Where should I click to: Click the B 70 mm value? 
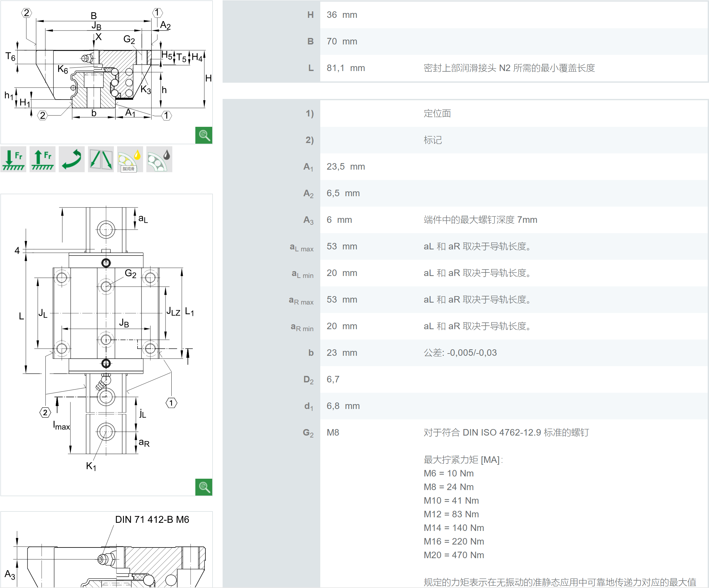(x=342, y=42)
